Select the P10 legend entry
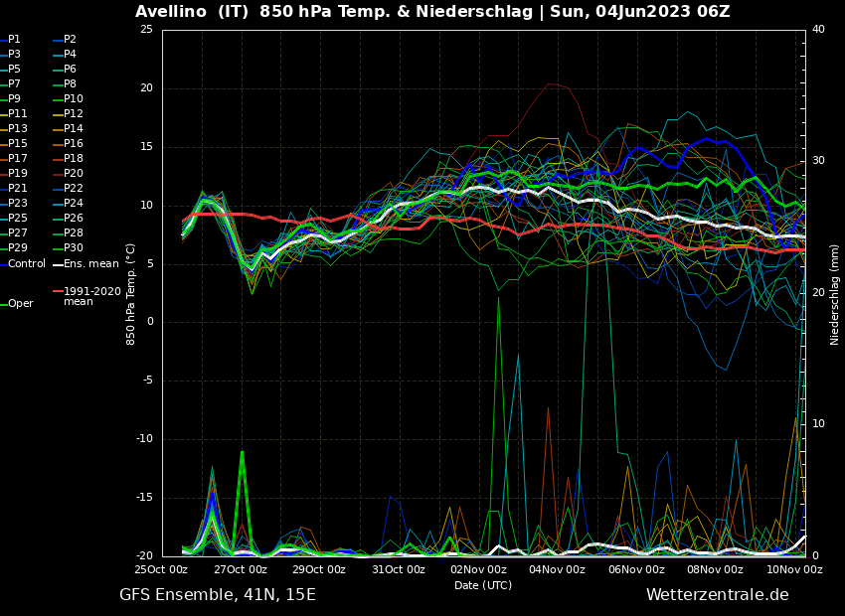The height and width of the screenshot is (616, 845). pos(74,99)
